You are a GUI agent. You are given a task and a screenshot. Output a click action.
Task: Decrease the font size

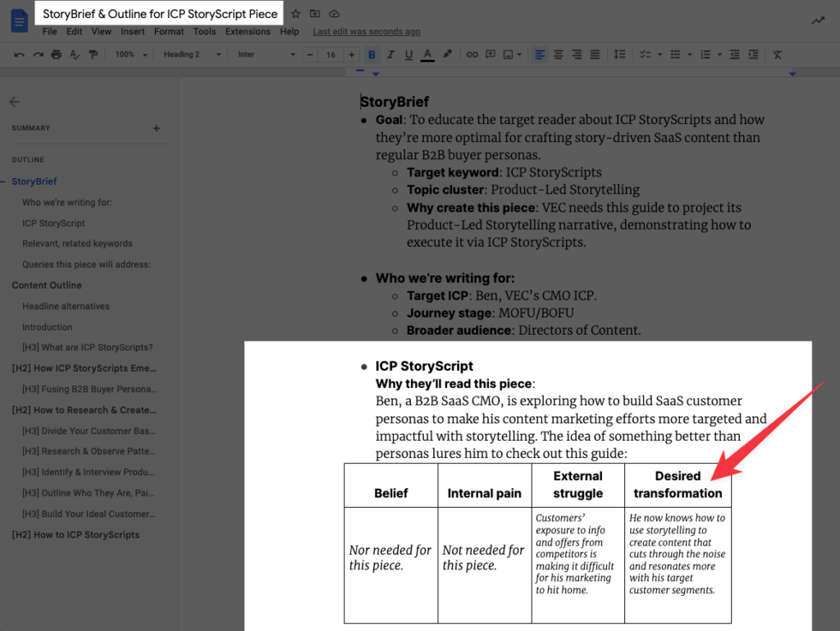tap(309, 55)
